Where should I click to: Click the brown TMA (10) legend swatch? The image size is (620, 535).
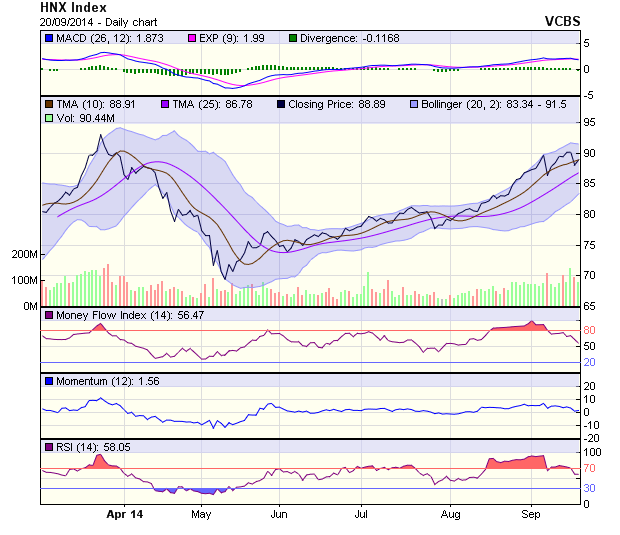click(48, 103)
